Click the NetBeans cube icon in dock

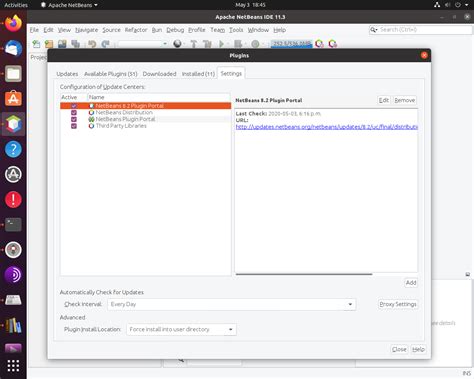(x=13, y=124)
